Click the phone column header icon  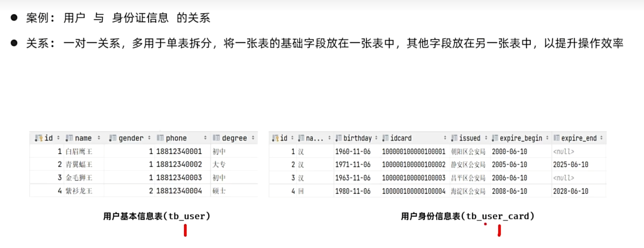[x=160, y=138]
